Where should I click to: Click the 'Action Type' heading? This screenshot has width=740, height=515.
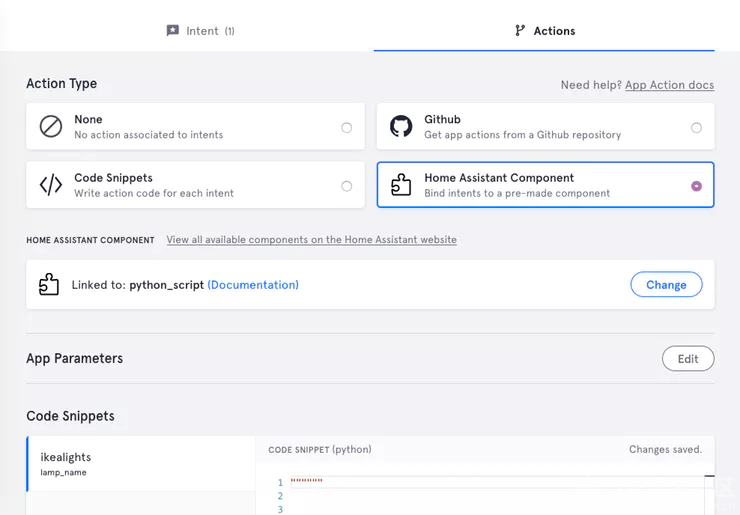[62, 84]
